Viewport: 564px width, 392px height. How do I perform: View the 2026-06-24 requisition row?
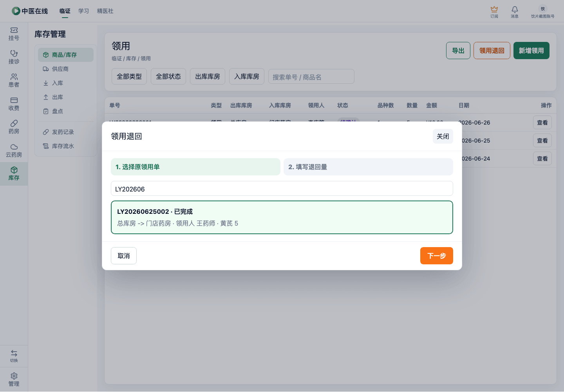pyautogui.click(x=542, y=159)
